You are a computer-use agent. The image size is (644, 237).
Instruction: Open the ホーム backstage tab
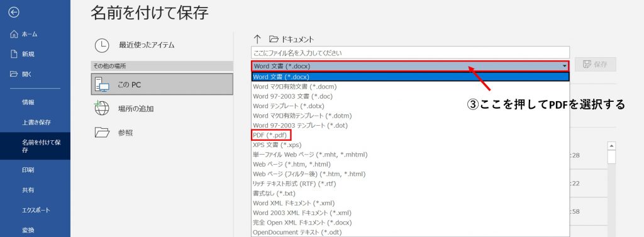click(x=35, y=34)
